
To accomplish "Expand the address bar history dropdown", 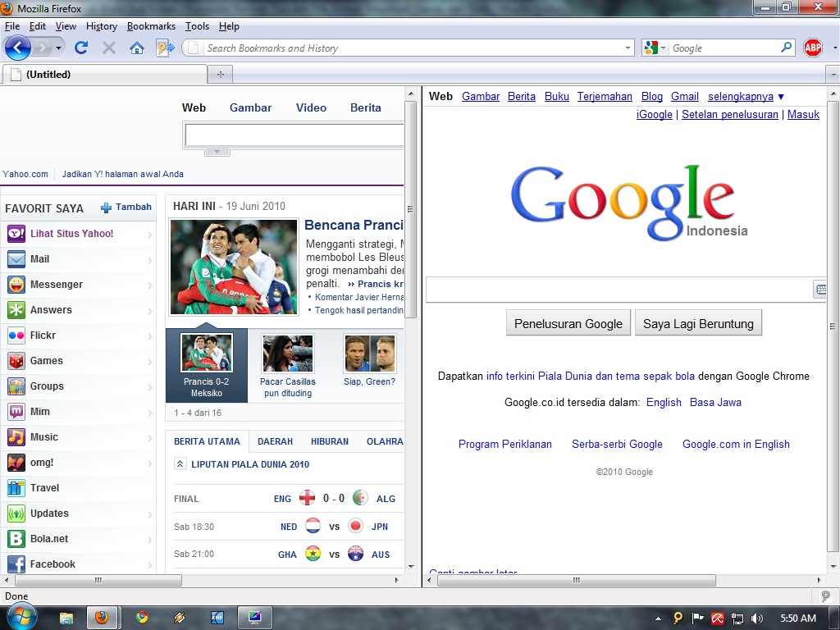I will point(628,48).
